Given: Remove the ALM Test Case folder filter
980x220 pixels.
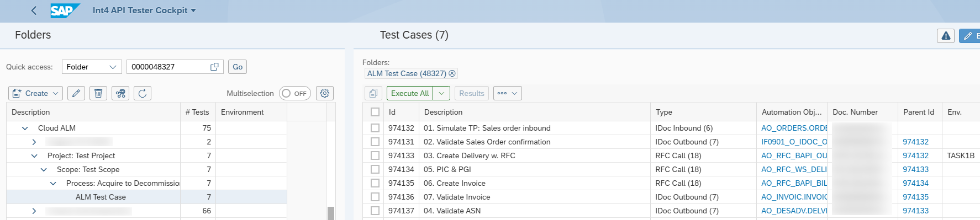Looking at the screenshot, I should (x=452, y=73).
